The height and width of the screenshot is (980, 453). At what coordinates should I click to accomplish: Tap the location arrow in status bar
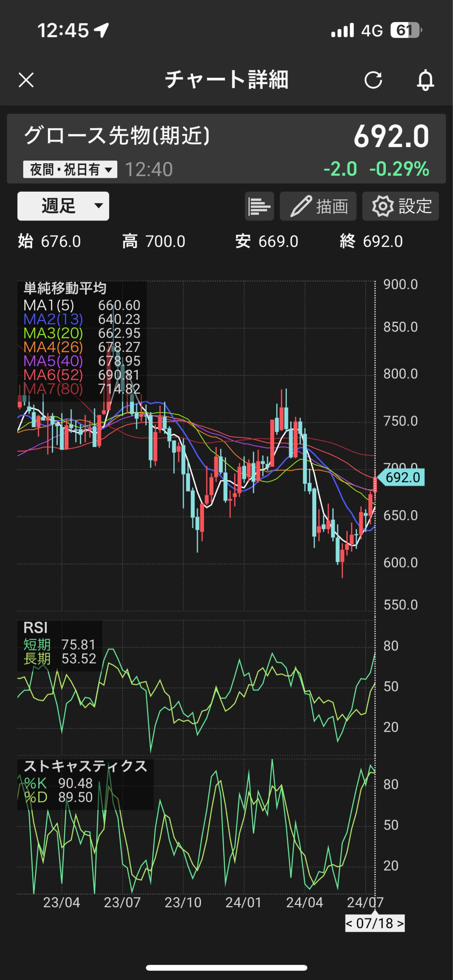click(102, 30)
